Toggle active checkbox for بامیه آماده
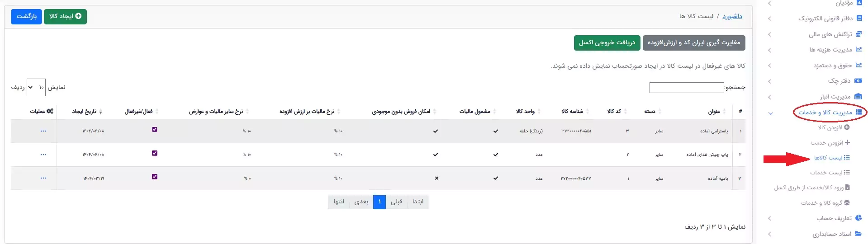 tap(155, 177)
